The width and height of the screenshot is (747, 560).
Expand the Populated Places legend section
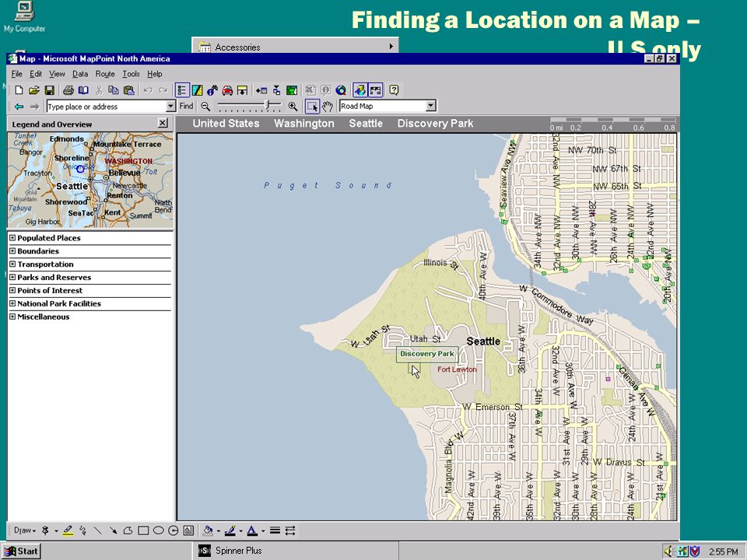coord(12,238)
